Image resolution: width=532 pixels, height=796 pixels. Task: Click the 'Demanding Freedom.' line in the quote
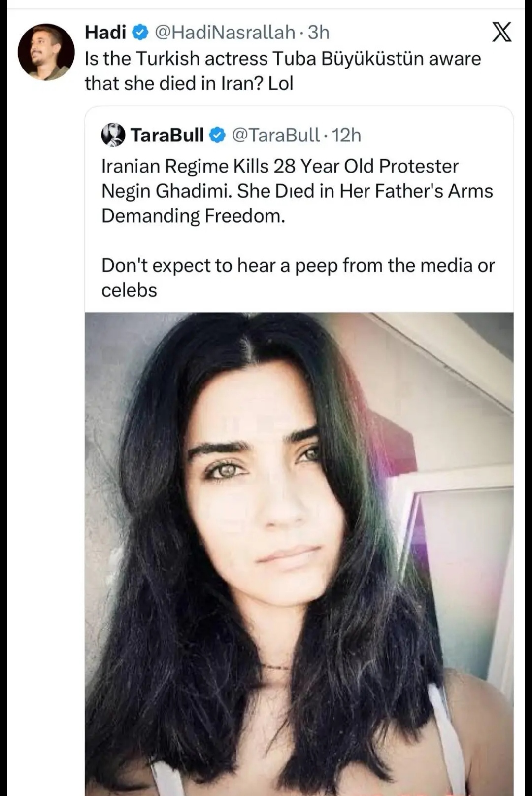[194, 216]
